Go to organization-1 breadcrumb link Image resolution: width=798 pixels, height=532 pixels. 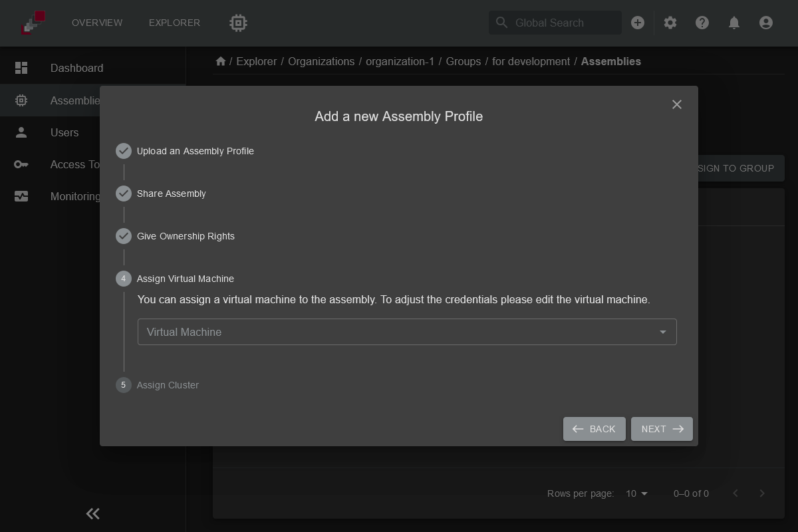pos(400,61)
